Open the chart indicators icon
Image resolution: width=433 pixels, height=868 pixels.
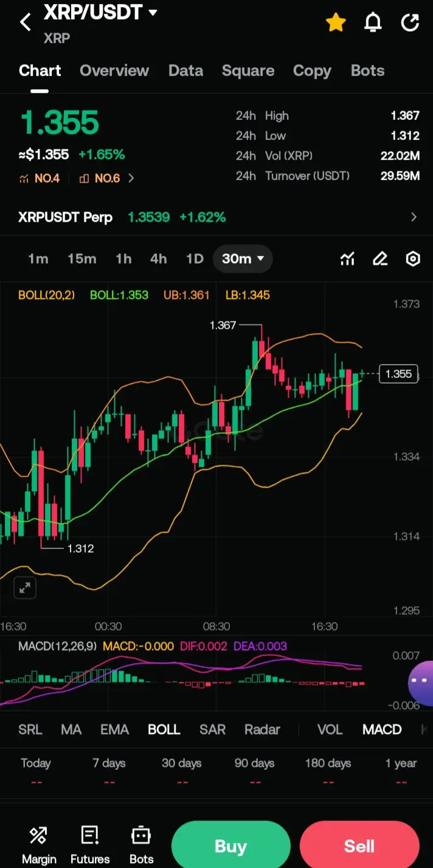(x=347, y=259)
